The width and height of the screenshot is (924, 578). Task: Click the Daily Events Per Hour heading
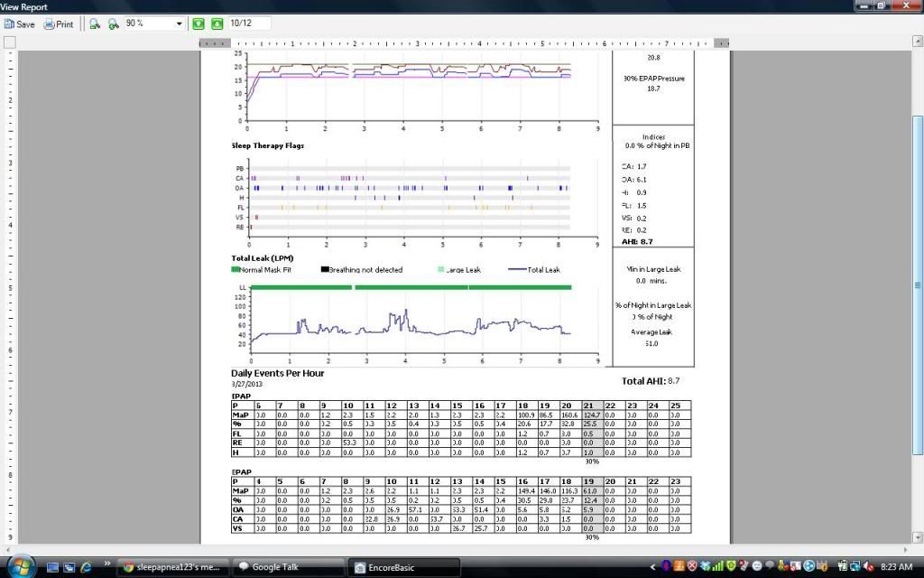[278, 373]
